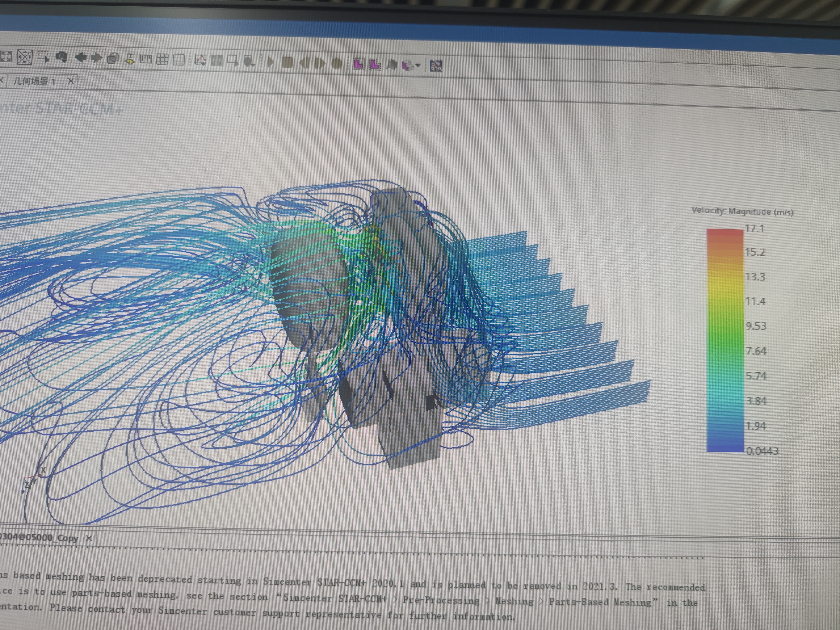Click the light grey grid icon
The height and width of the screenshot is (630, 840).
178,60
